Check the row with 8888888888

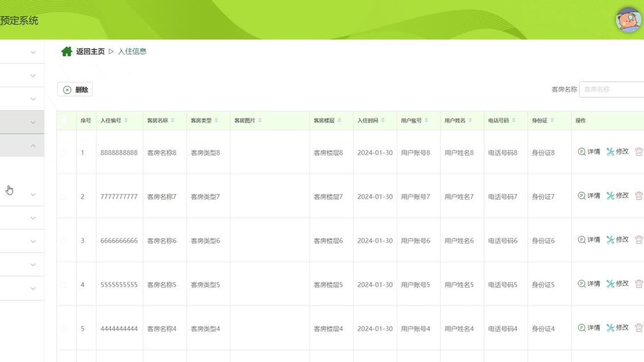64,152
